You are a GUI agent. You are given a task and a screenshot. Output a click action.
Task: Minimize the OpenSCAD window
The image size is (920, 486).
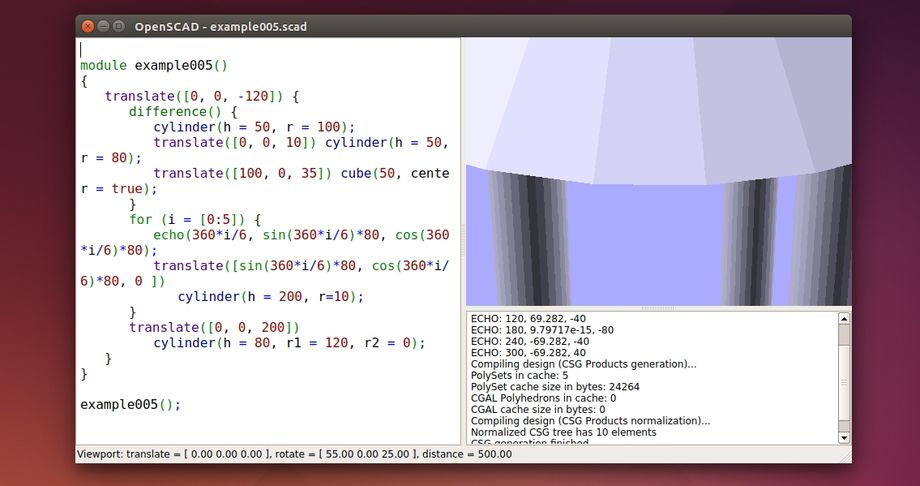tap(104, 26)
